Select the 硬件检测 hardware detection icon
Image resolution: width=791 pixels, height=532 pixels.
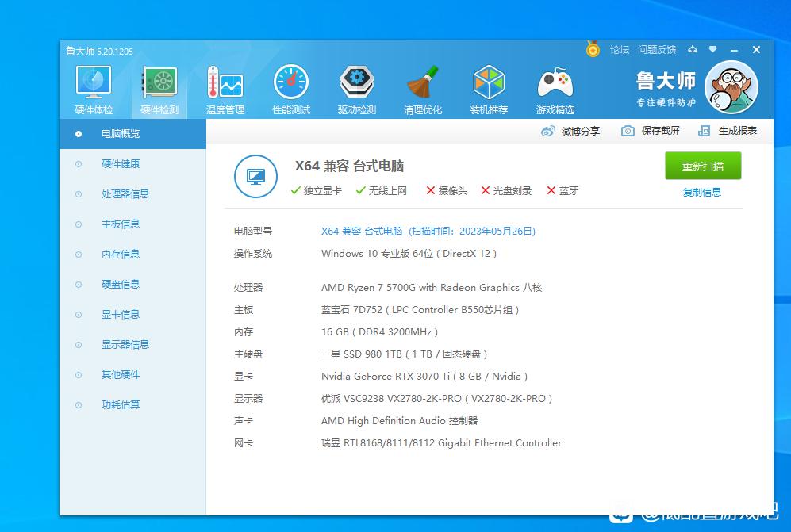point(159,90)
